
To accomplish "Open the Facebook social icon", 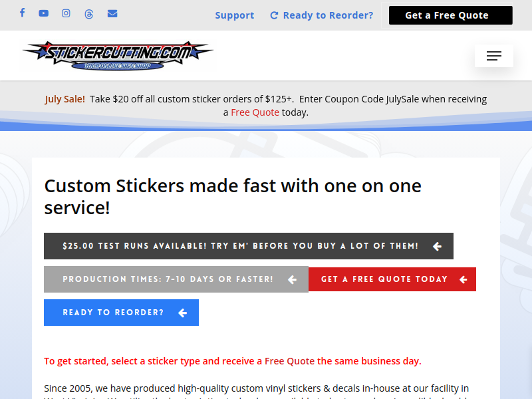I will click(x=23, y=13).
